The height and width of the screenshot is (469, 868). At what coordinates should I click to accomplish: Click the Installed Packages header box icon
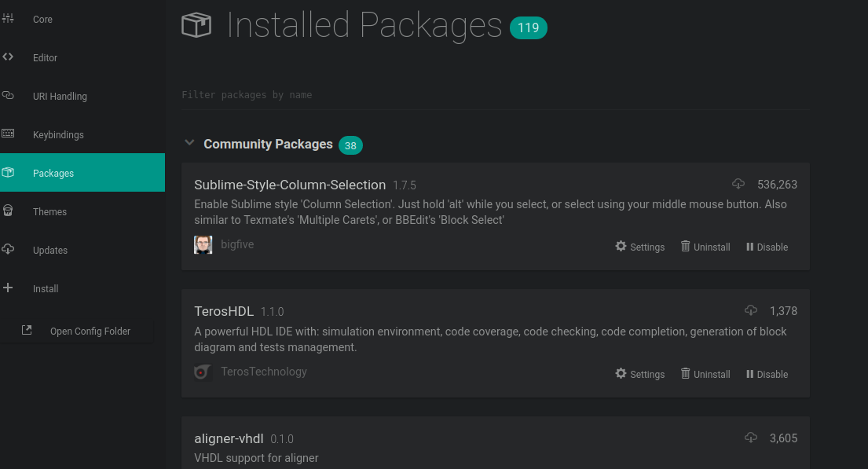[x=196, y=25]
